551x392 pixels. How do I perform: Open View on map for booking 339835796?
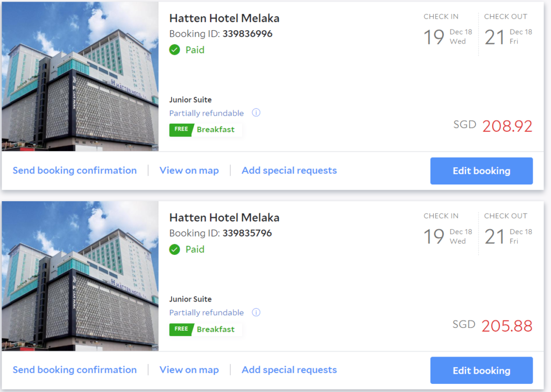[189, 369]
